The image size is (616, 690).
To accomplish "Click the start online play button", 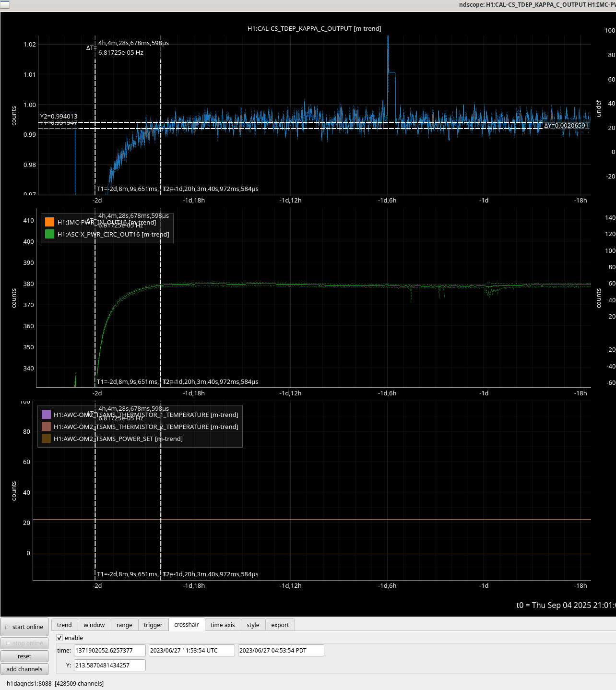I will click(x=24, y=627).
